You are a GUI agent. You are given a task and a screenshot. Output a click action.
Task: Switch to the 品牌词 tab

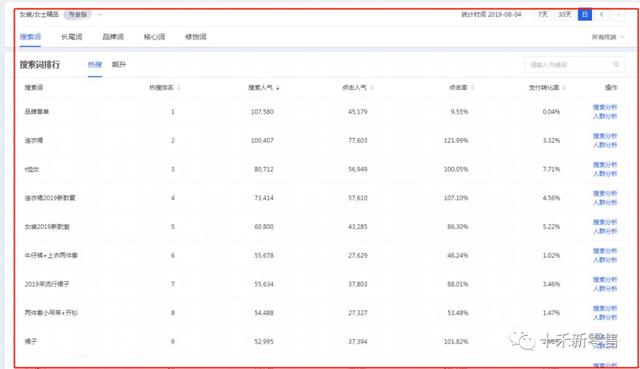click(113, 37)
